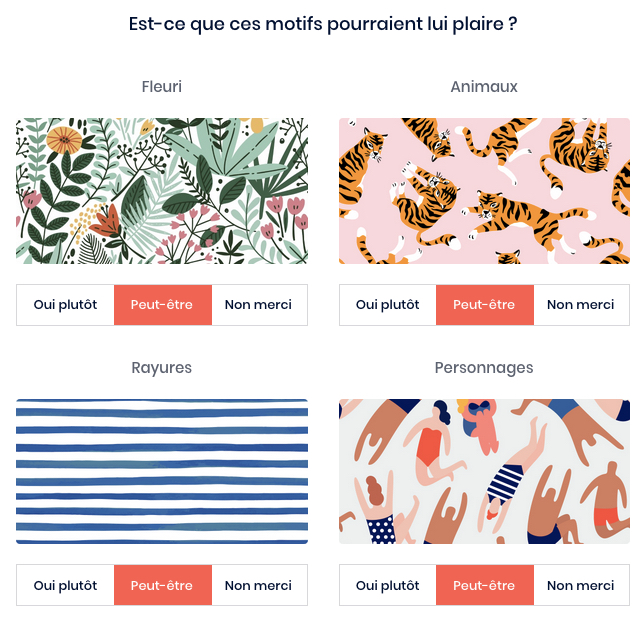
Task: Click the floral pattern image
Action: coord(162,191)
